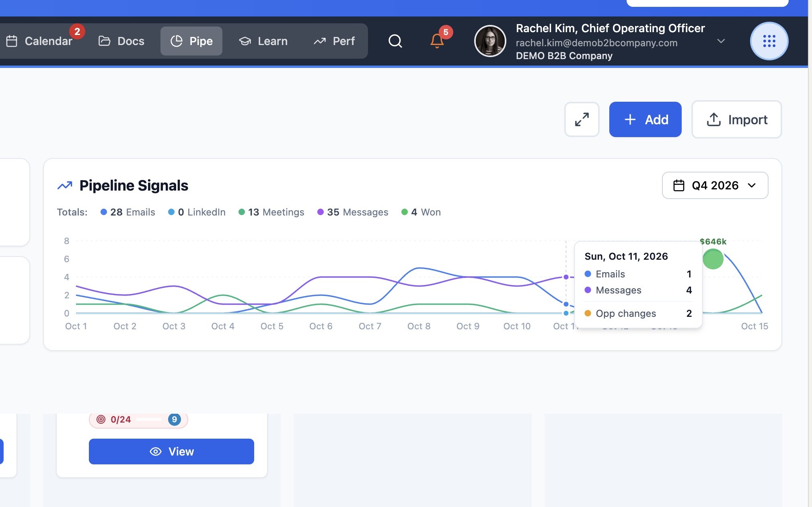Switch to the Calendar tab
812x507 pixels.
click(x=39, y=41)
